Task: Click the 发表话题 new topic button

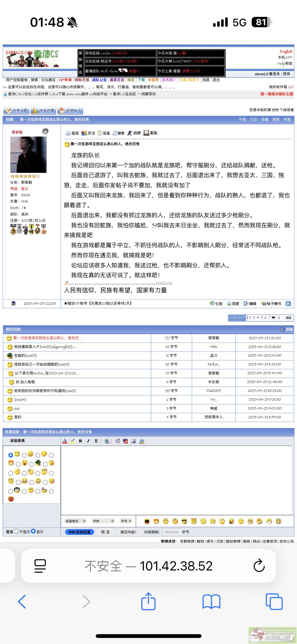Action: click(16, 111)
